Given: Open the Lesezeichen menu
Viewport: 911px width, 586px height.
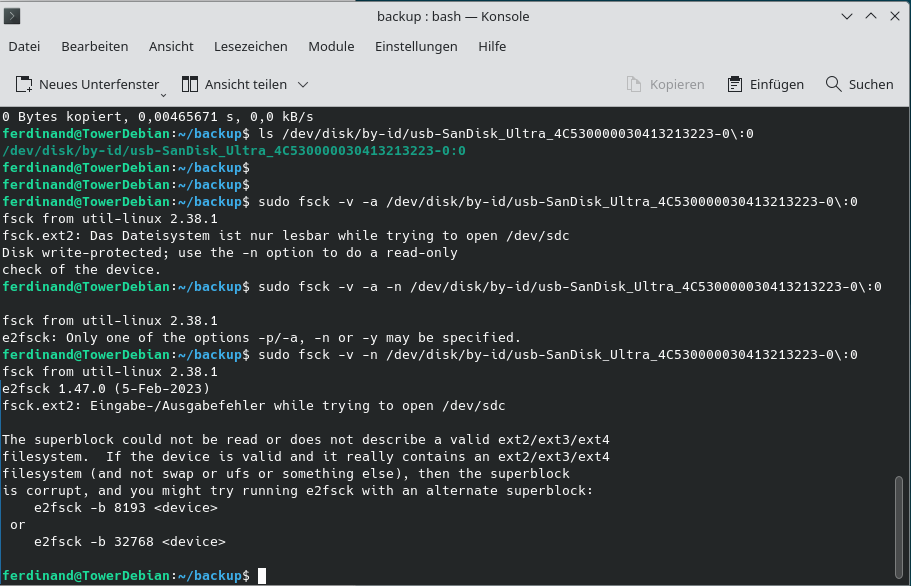Looking at the screenshot, I should point(250,46).
